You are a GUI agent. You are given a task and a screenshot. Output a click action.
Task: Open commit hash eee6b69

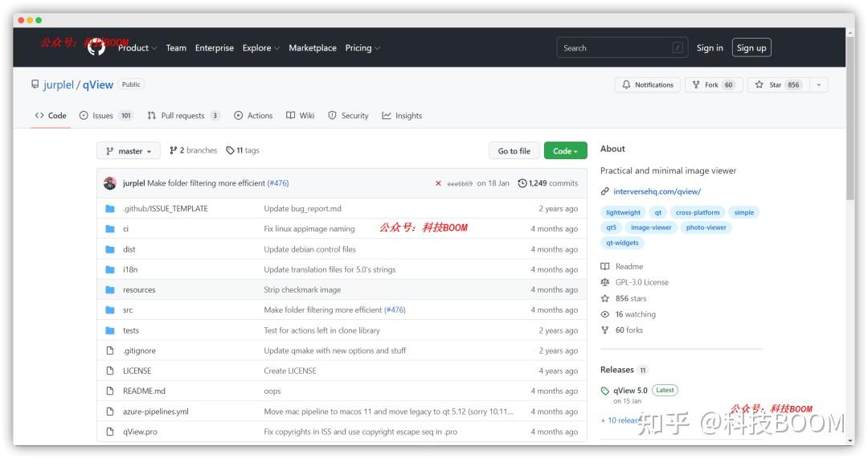(460, 183)
